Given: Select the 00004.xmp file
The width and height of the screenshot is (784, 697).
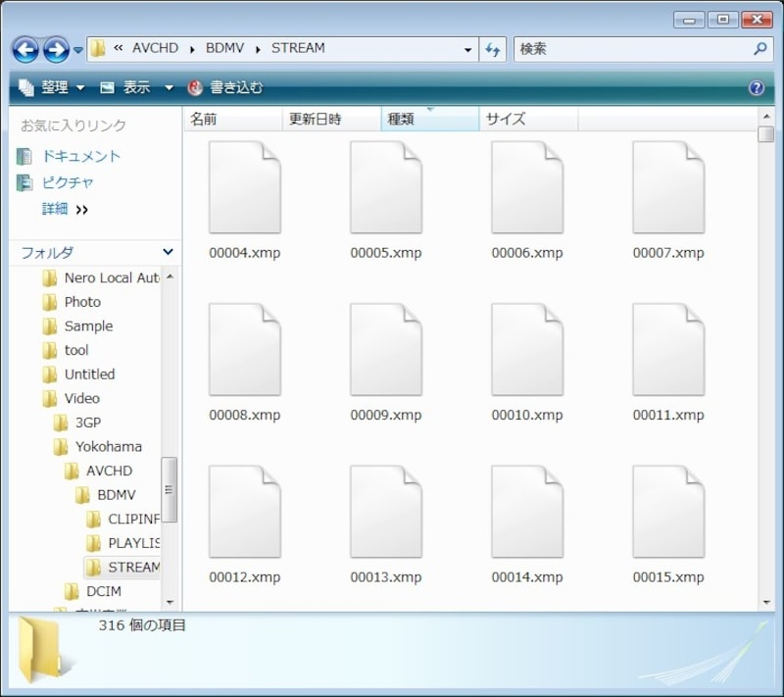Looking at the screenshot, I should 245,186.
